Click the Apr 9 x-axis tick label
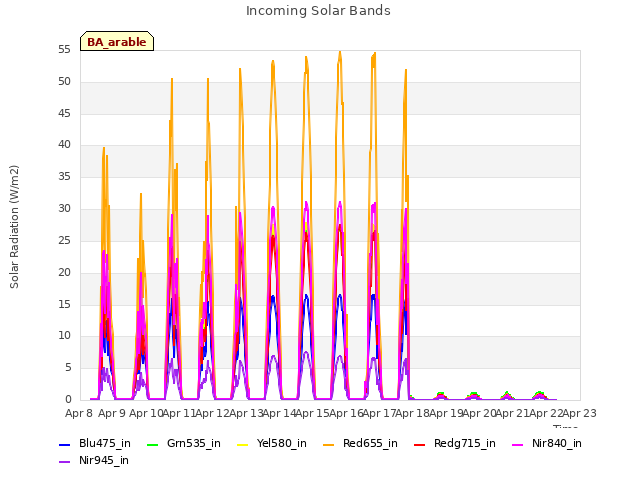640x480 pixels. coord(112,413)
